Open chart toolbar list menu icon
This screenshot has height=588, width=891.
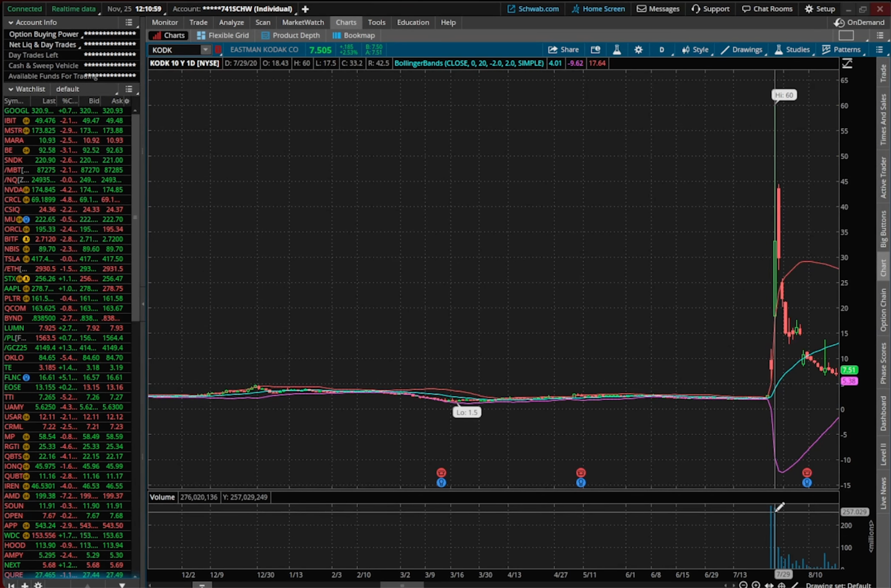click(x=879, y=50)
